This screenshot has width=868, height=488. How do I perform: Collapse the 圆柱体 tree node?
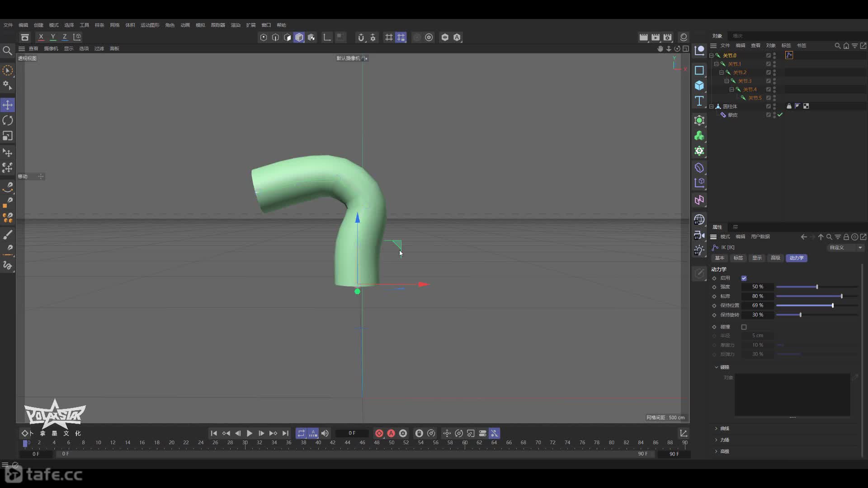(712, 107)
